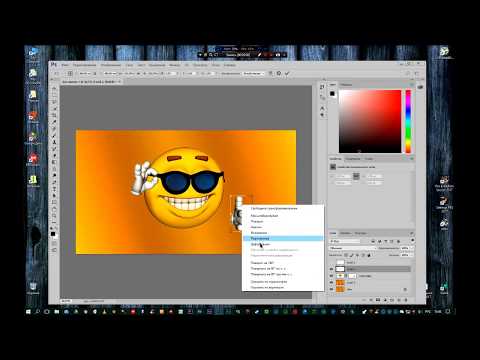
Task: Open the layer opacity dropdown arrow
Action: tap(412, 248)
